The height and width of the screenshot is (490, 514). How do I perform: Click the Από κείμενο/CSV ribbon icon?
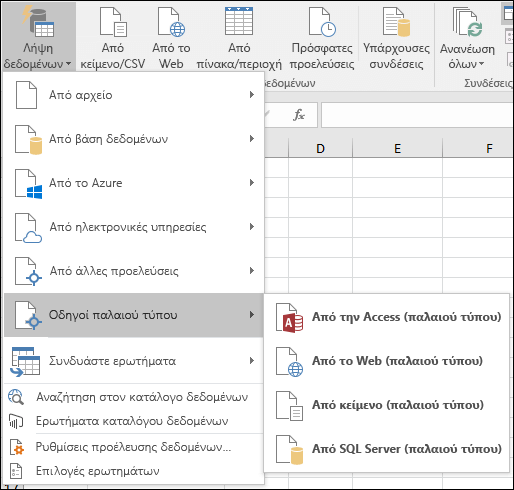(113, 22)
